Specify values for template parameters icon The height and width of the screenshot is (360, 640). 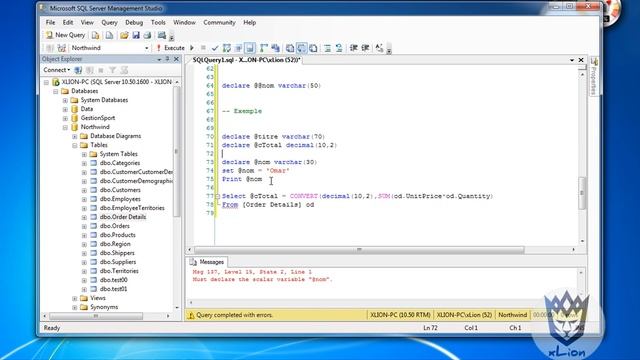point(380,48)
